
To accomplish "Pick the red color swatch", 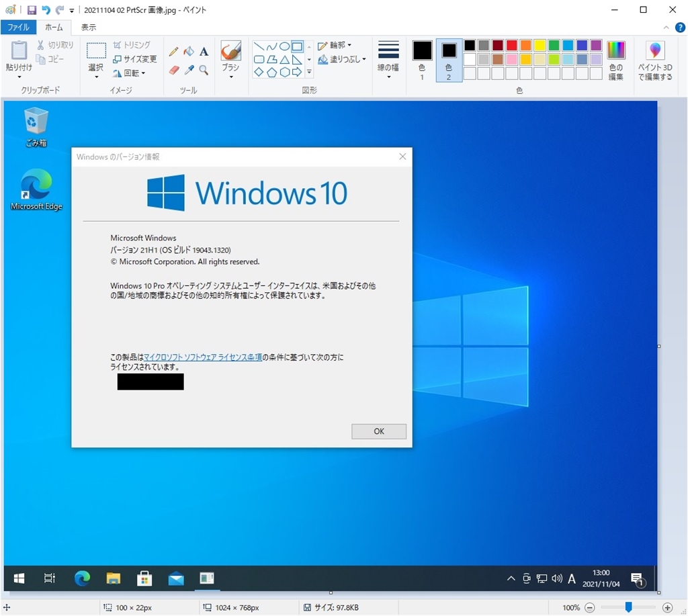I will (511, 45).
